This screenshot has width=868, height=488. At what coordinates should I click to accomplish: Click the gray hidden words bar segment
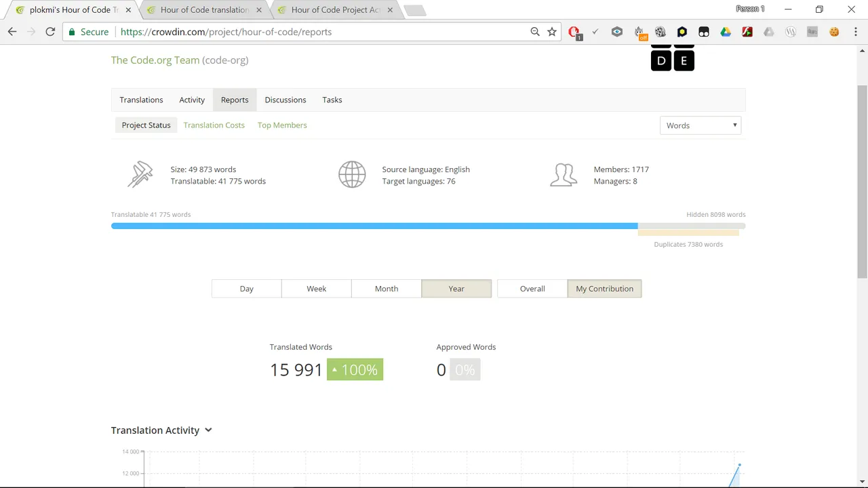pos(692,226)
